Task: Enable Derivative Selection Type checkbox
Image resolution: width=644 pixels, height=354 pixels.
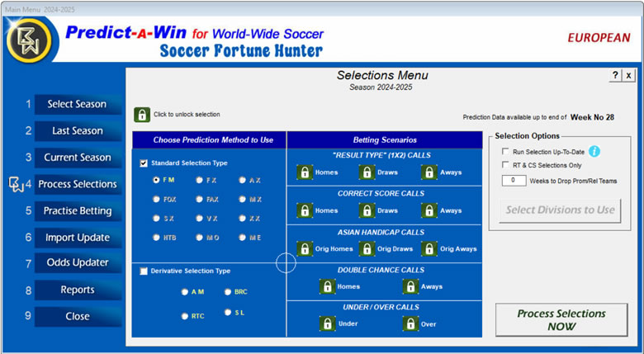Action: point(144,271)
